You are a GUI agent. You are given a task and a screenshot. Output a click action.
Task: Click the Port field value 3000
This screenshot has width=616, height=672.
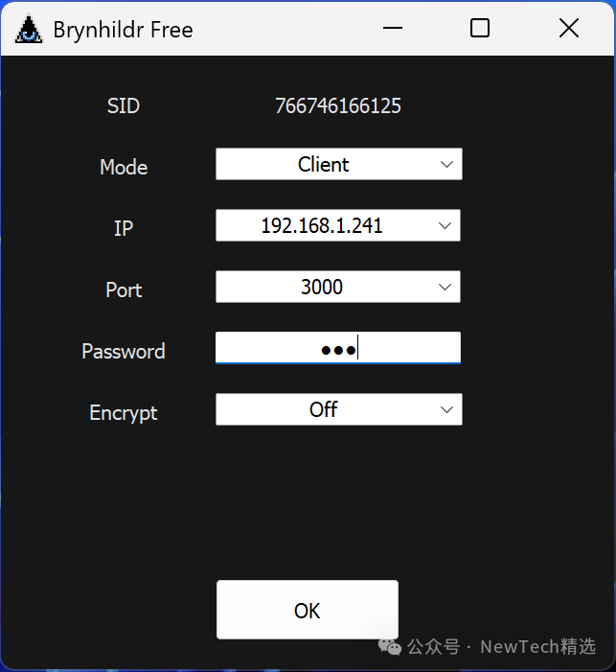tap(322, 287)
